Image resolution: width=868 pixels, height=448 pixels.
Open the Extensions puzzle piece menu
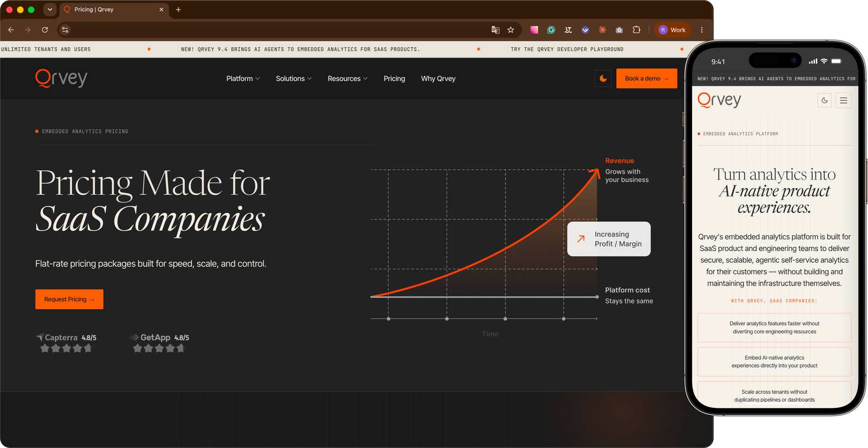pyautogui.click(x=636, y=30)
